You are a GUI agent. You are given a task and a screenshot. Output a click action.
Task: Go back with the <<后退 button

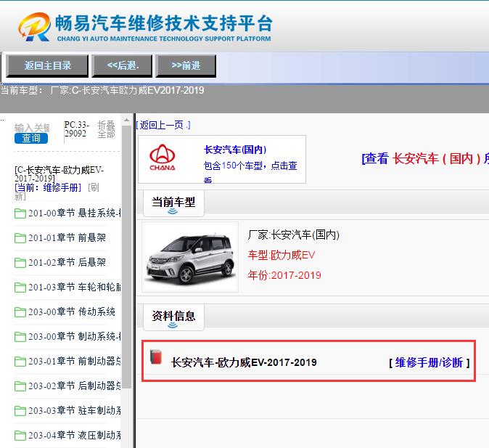[122, 65]
